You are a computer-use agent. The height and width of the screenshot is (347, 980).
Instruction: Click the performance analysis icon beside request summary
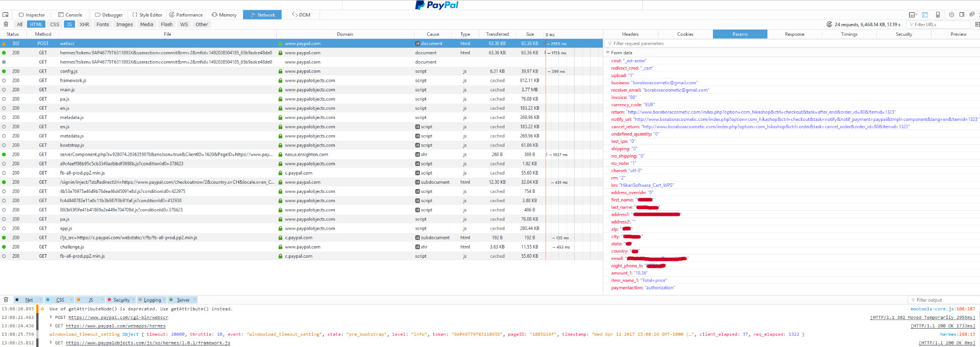point(829,24)
